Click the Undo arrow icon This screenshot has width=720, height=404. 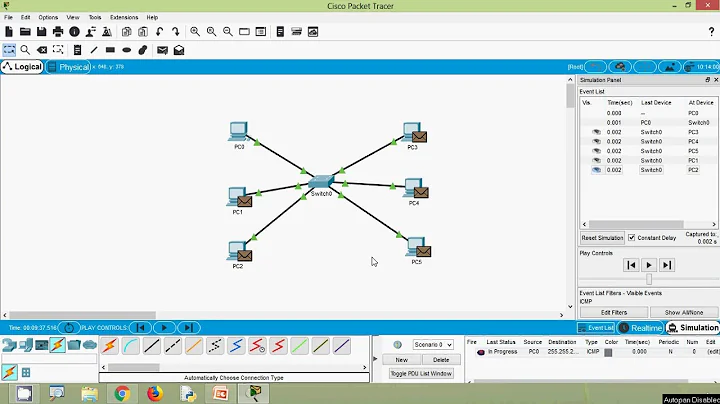pyautogui.click(x=159, y=32)
